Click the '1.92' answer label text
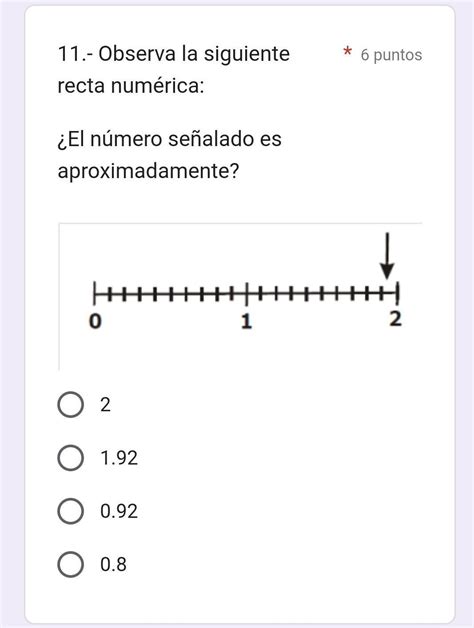The height and width of the screenshot is (628, 474). [119, 458]
